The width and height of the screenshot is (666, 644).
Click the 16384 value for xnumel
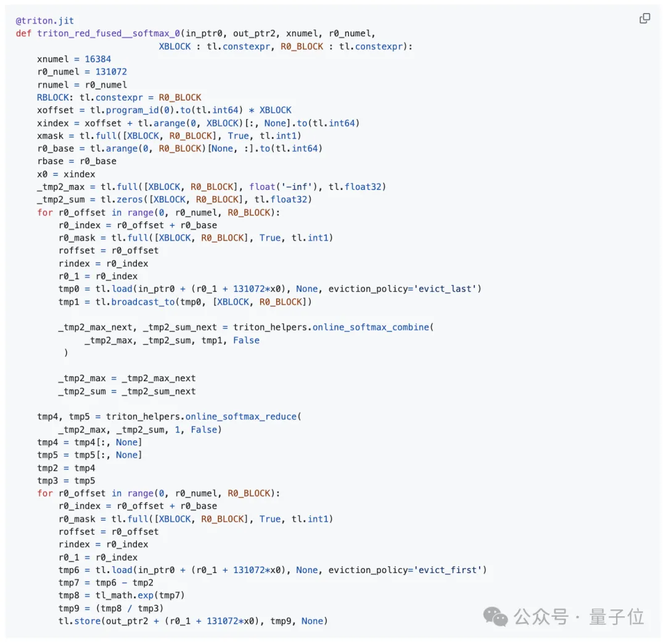(x=97, y=59)
